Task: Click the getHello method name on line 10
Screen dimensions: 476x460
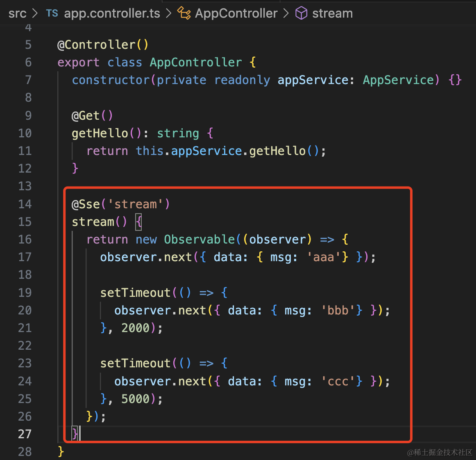Action: pyautogui.click(x=100, y=133)
